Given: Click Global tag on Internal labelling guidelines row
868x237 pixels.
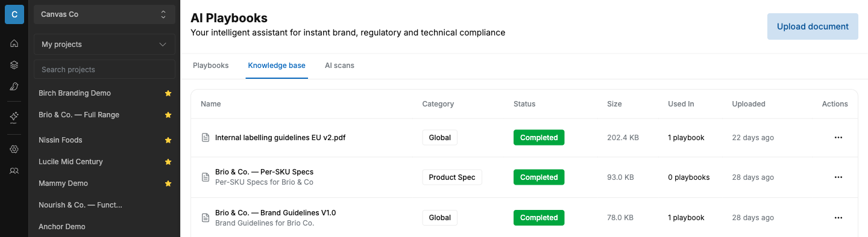Looking at the screenshot, I should tap(440, 138).
